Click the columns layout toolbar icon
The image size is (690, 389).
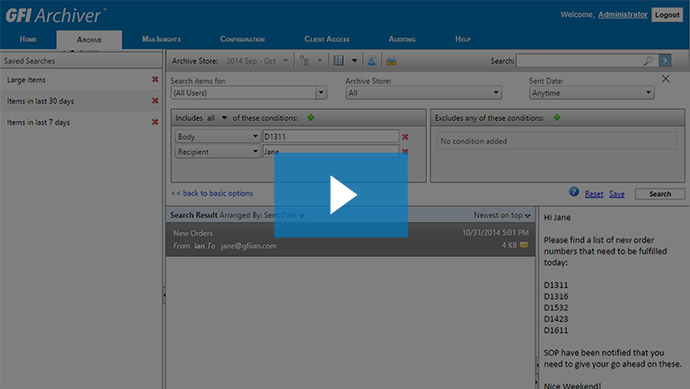click(338, 61)
